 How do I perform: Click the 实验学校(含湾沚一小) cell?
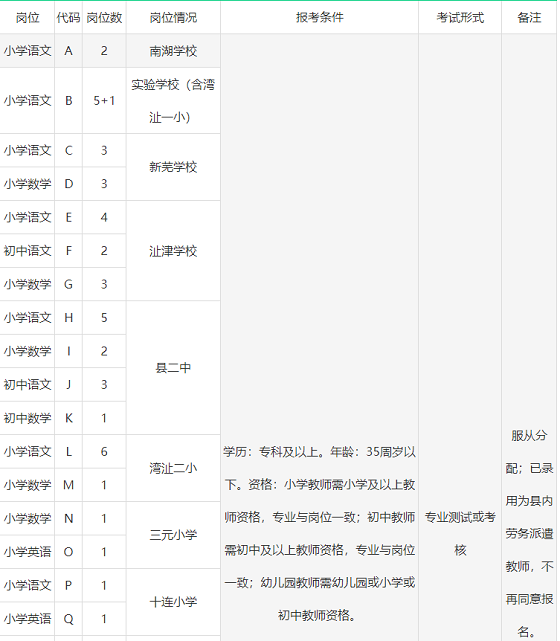click(x=173, y=101)
